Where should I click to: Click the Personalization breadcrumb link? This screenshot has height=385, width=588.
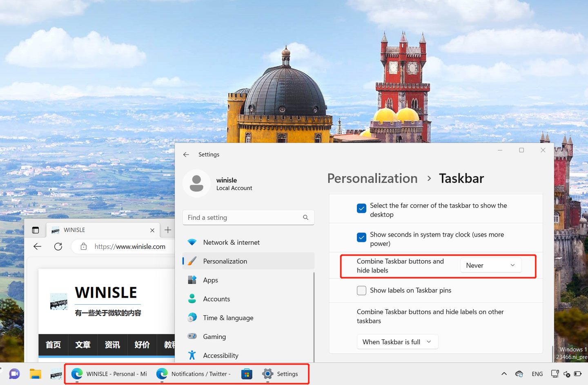372,178
